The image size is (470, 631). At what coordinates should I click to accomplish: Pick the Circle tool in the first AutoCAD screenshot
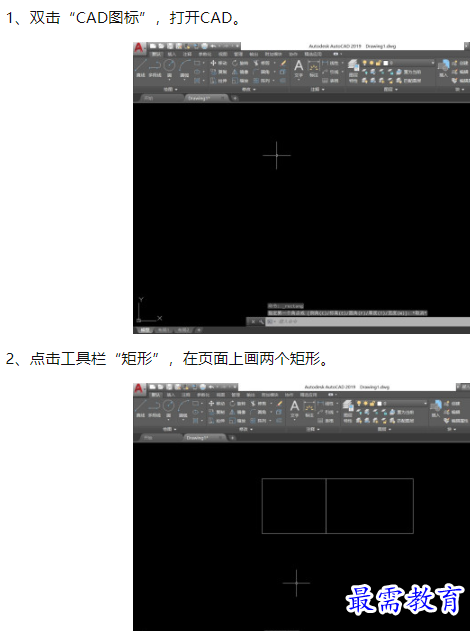point(169,68)
